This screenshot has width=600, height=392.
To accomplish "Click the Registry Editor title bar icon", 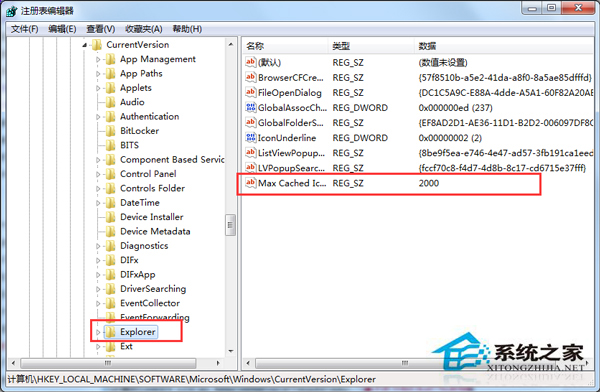I will click(11, 11).
